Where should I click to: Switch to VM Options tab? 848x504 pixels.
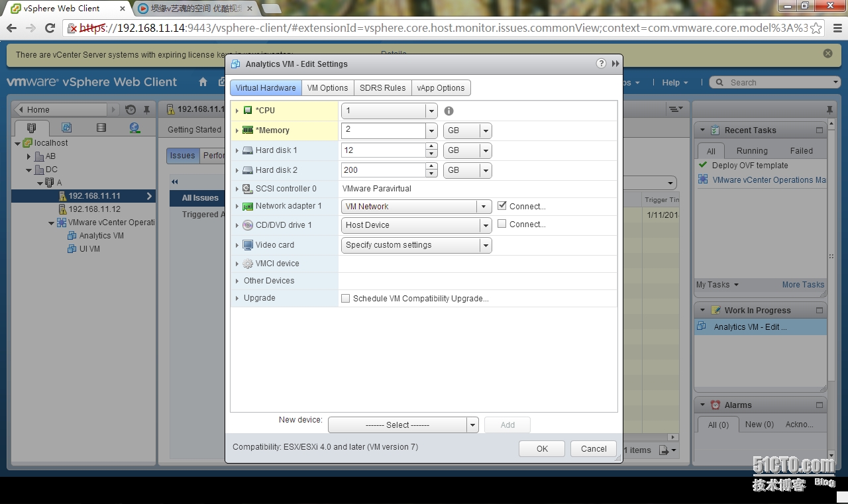327,88
